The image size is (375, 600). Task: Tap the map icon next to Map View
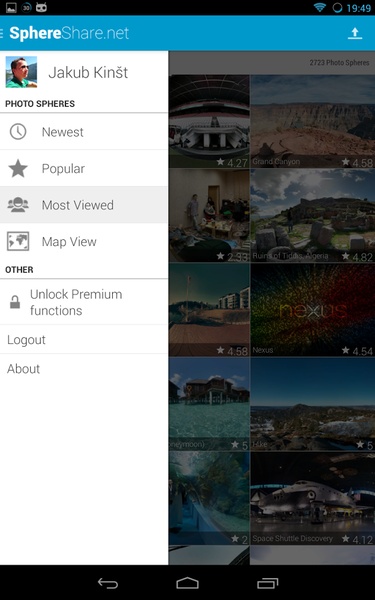[x=18, y=241]
